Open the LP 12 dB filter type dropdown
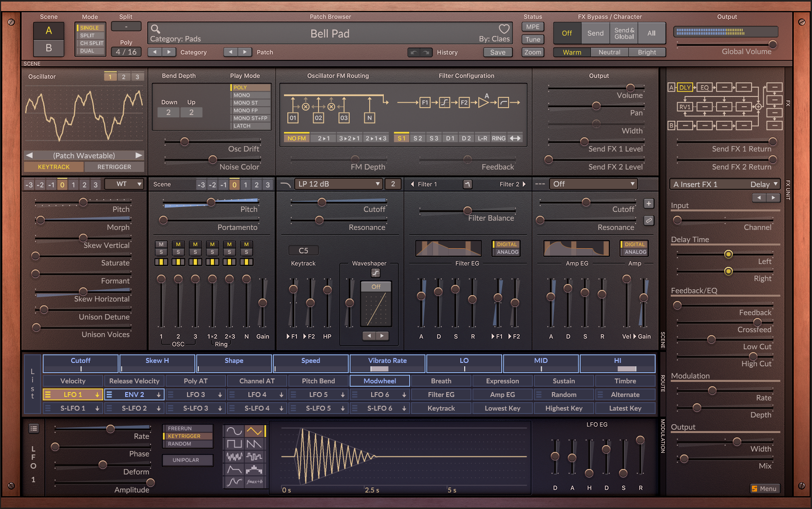The image size is (812, 509). click(338, 184)
